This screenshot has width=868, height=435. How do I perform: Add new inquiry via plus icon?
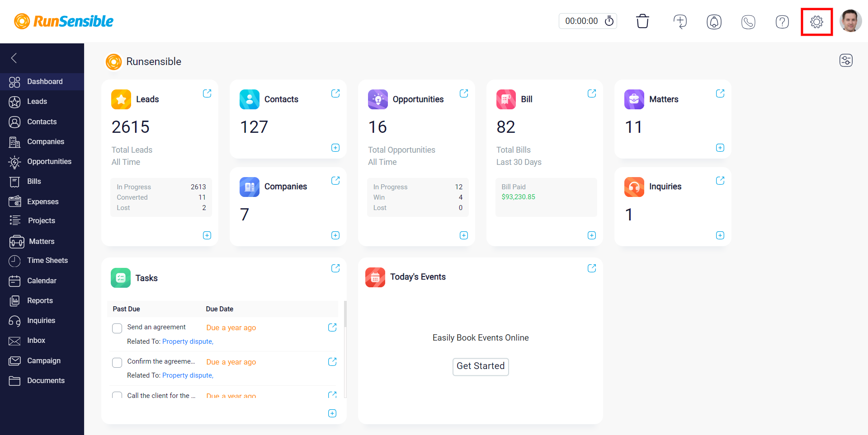tap(720, 235)
